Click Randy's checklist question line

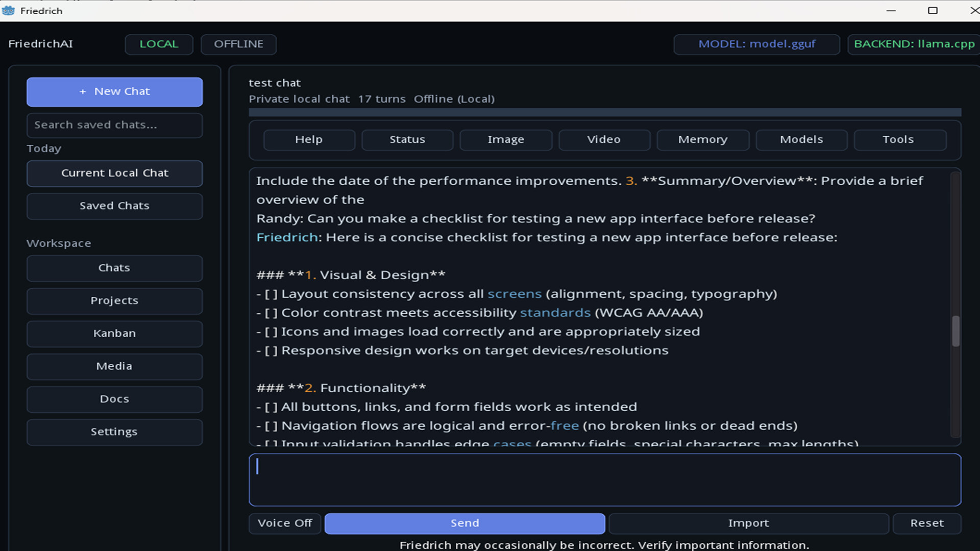[536, 219]
